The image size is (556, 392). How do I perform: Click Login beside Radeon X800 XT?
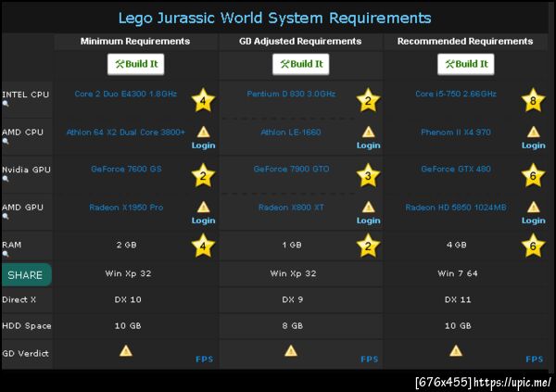pyautogui.click(x=369, y=221)
